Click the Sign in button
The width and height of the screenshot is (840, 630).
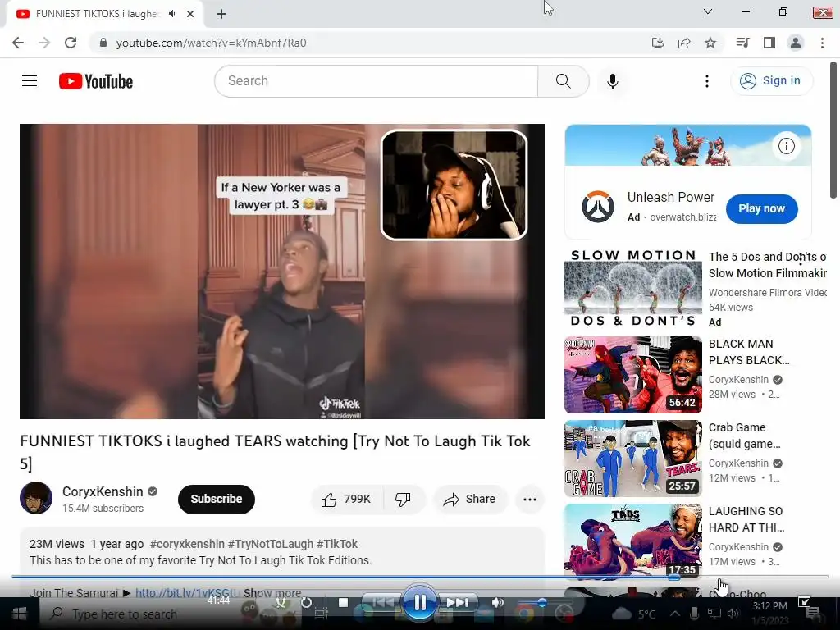[x=771, y=81]
